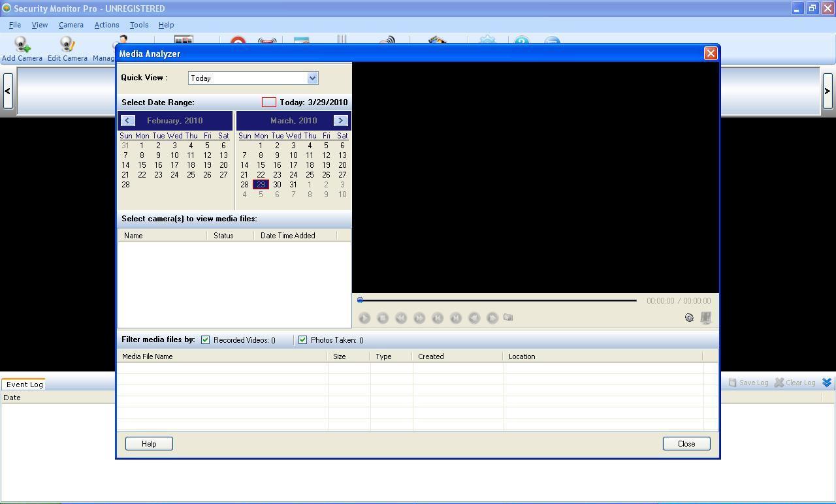Viewport: 836px width, 504px height.
Task: Select February 10 in the calendar
Action: [174, 155]
